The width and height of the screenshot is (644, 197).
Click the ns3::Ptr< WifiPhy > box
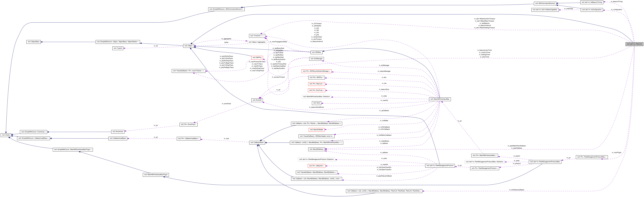[316, 78]
